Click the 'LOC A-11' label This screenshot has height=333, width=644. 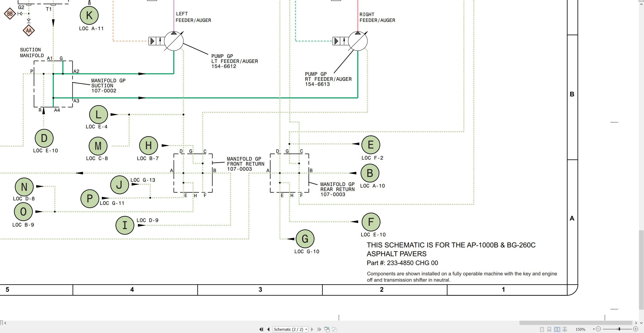pos(91,29)
